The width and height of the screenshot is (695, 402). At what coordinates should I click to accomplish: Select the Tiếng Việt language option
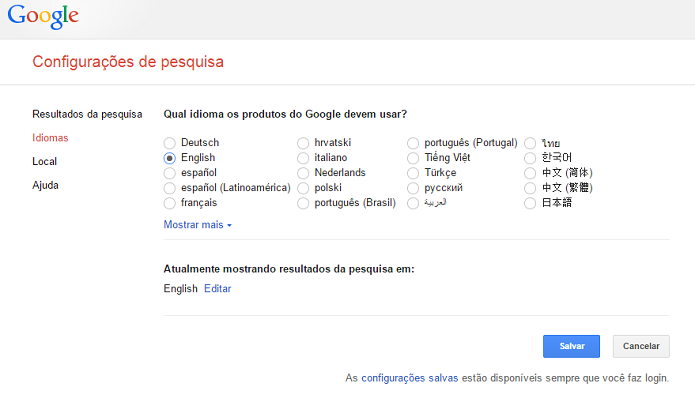tap(413, 158)
